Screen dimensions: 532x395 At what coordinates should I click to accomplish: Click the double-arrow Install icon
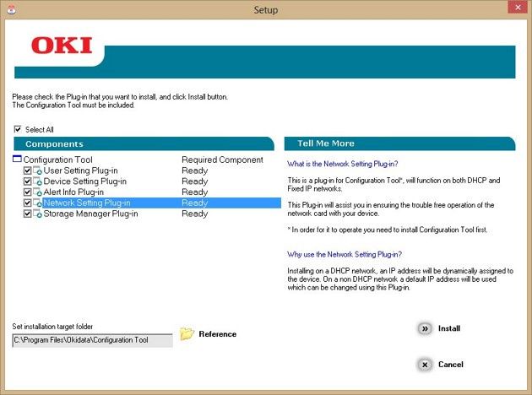point(425,328)
